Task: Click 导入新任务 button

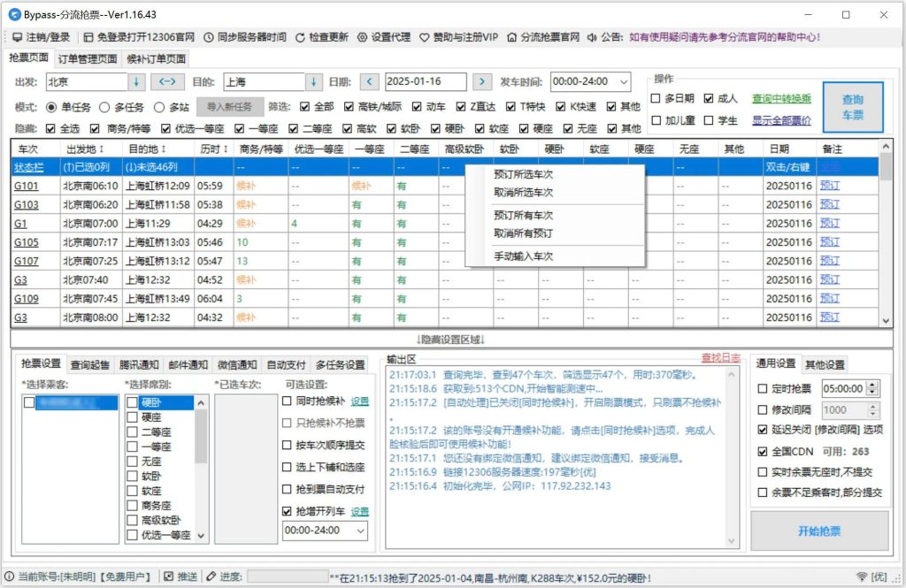Action: (x=229, y=107)
